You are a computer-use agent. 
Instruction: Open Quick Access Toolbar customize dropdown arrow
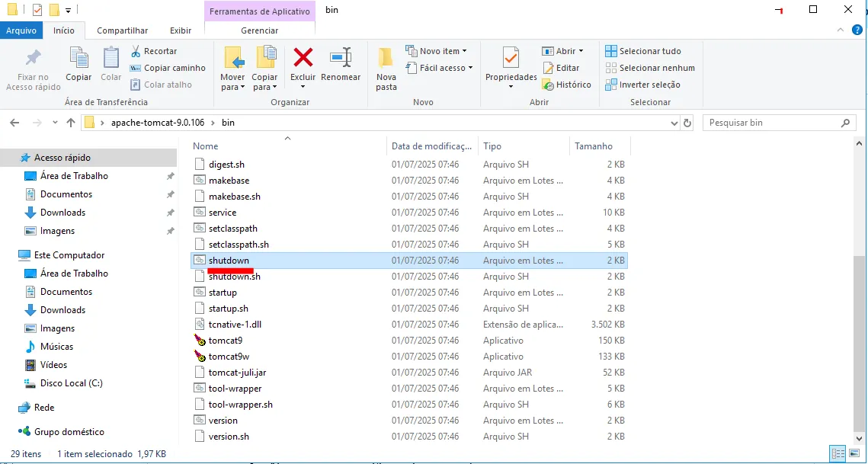click(x=68, y=10)
